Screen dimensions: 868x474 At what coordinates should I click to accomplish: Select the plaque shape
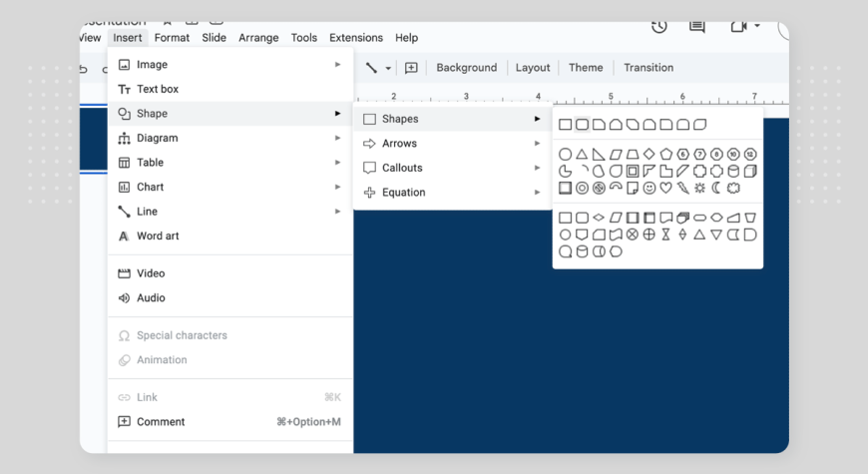point(717,171)
